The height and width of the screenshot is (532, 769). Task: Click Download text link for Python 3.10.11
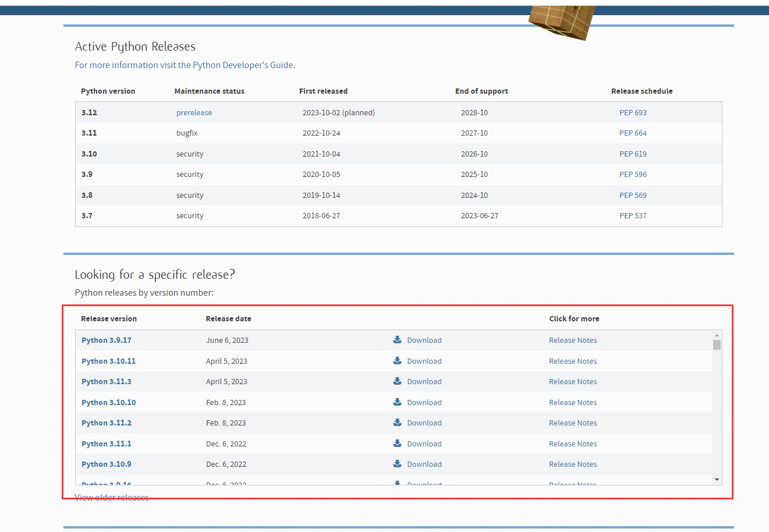pyautogui.click(x=424, y=361)
